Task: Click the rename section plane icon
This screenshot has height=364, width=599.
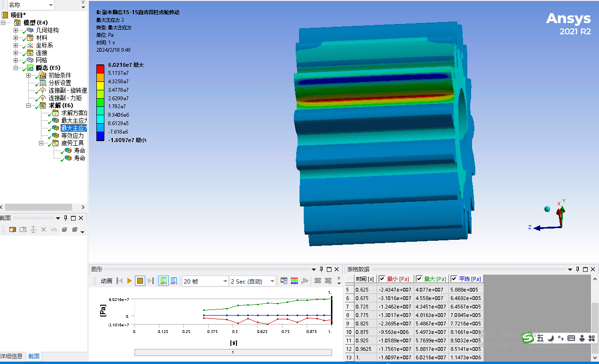Action: point(33,229)
